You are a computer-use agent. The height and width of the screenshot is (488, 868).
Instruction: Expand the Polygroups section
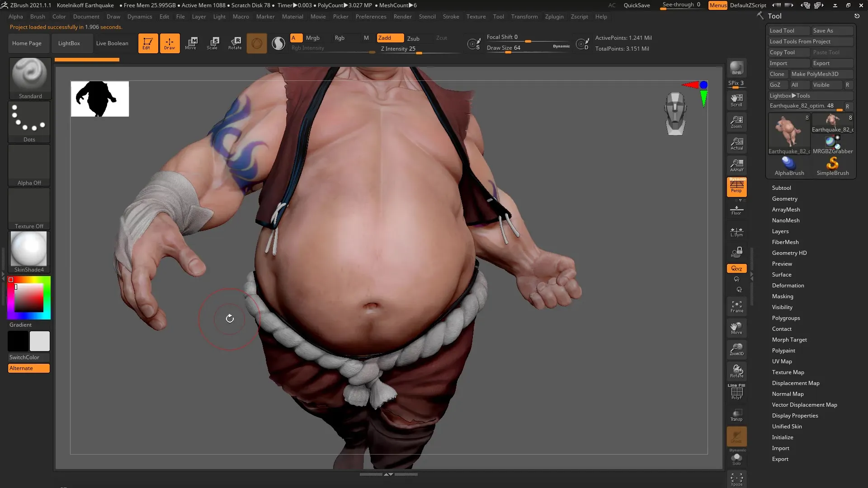(x=786, y=318)
